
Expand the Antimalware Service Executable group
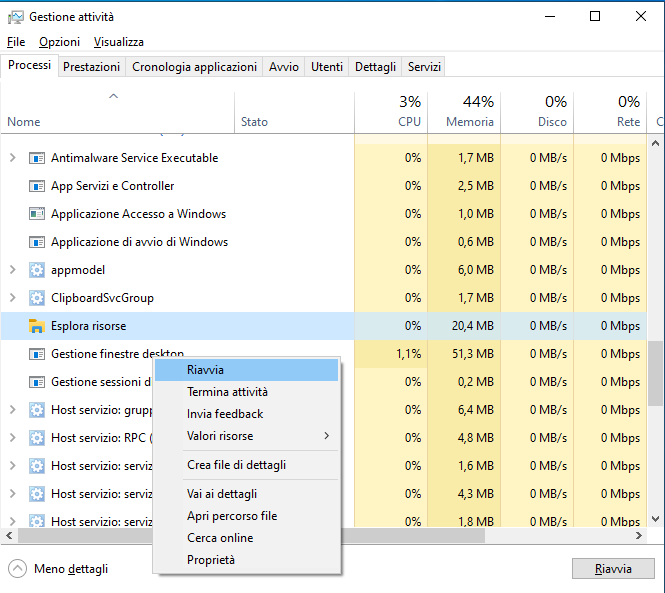(13, 158)
